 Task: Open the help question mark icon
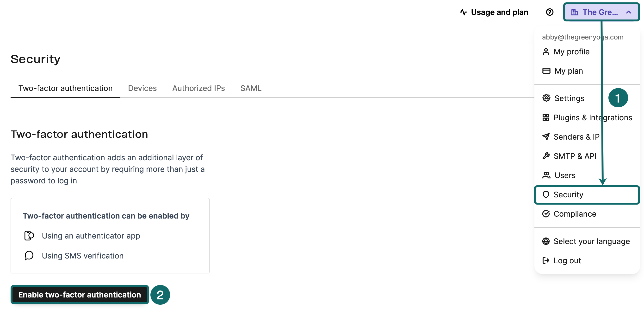(x=550, y=12)
